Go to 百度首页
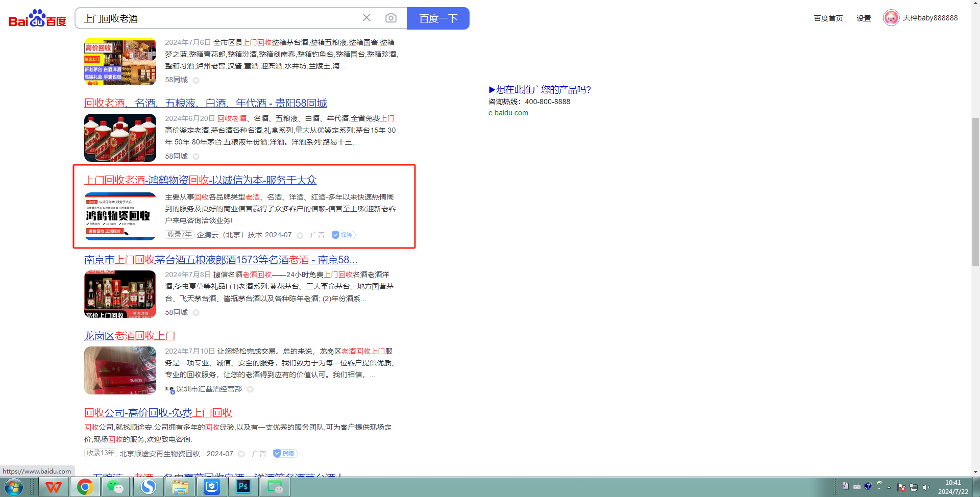 pyautogui.click(x=828, y=18)
